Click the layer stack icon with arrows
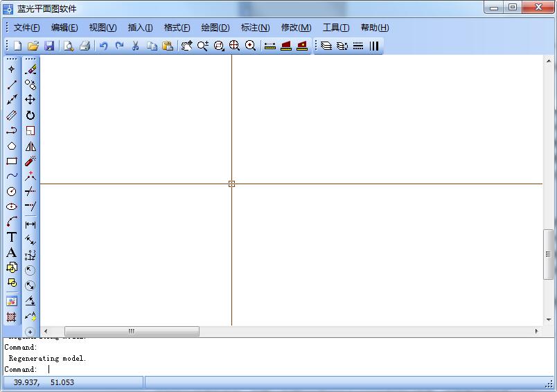The height and width of the screenshot is (392, 557). [342, 46]
